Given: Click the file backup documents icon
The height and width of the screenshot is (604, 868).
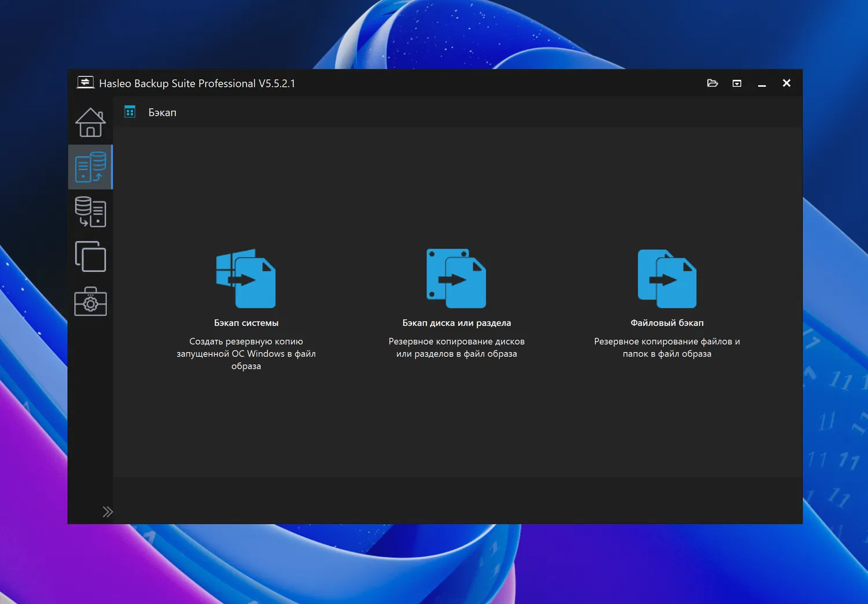Looking at the screenshot, I should point(667,279).
